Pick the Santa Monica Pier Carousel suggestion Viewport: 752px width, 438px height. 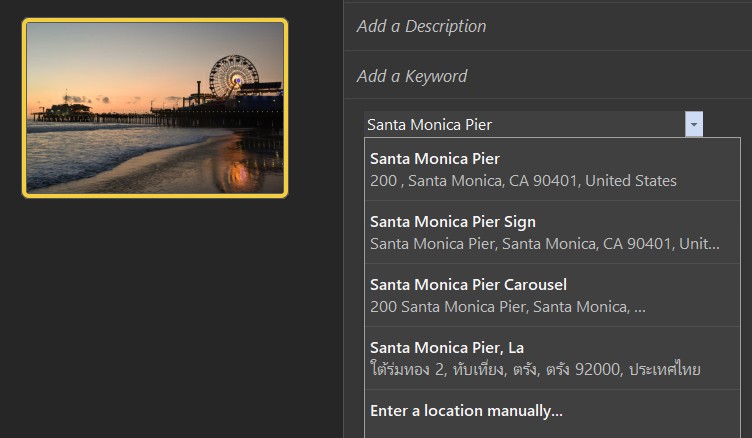click(552, 295)
